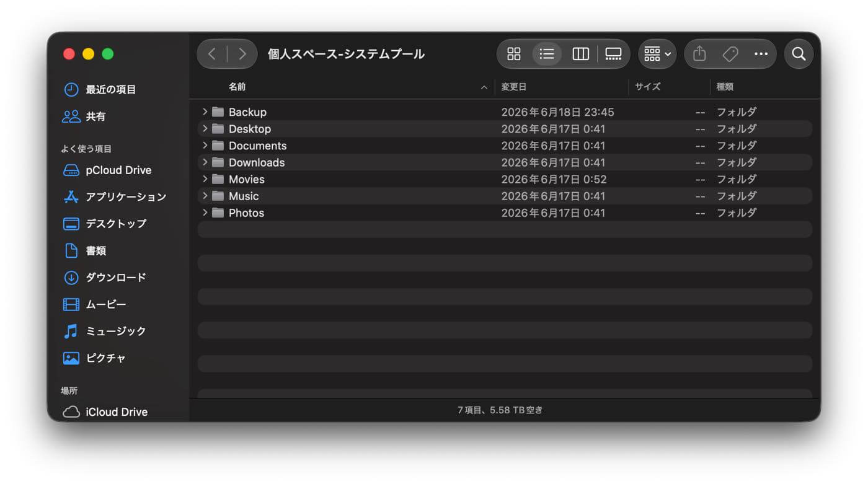The height and width of the screenshot is (484, 868).
Task: Select the Desktop folder name
Action: click(x=250, y=129)
